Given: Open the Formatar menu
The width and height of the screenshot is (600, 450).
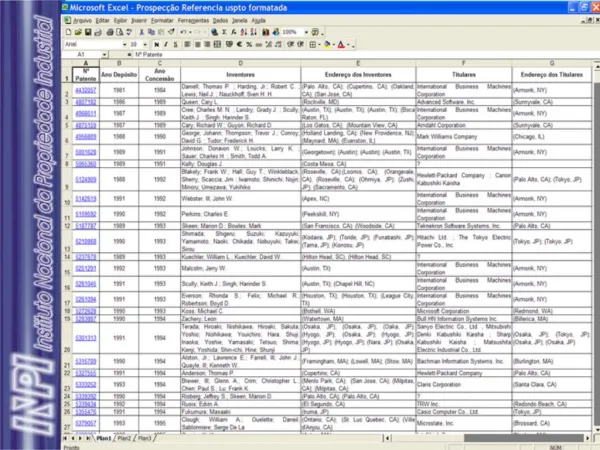Looking at the screenshot, I should click(x=162, y=21).
